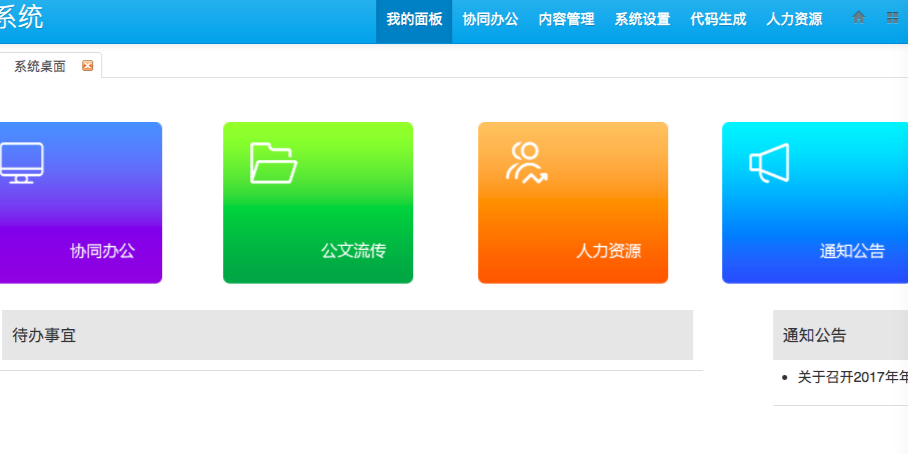
Task: Select the 系统桌面 tab
Action: click(x=40, y=66)
